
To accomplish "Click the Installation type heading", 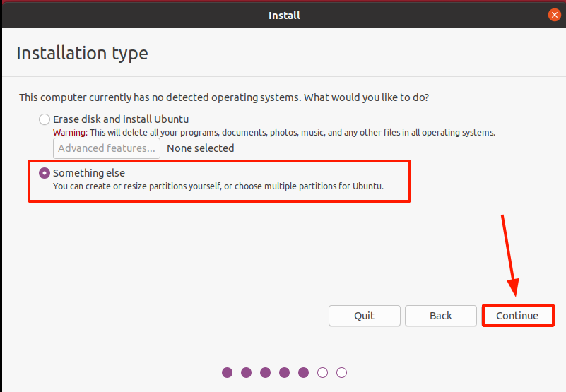I will (x=82, y=54).
